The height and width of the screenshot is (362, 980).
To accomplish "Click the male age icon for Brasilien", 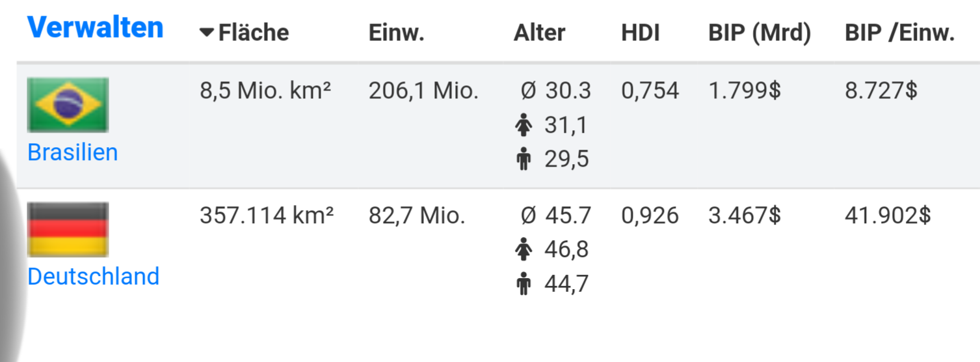I will (523, 160).
